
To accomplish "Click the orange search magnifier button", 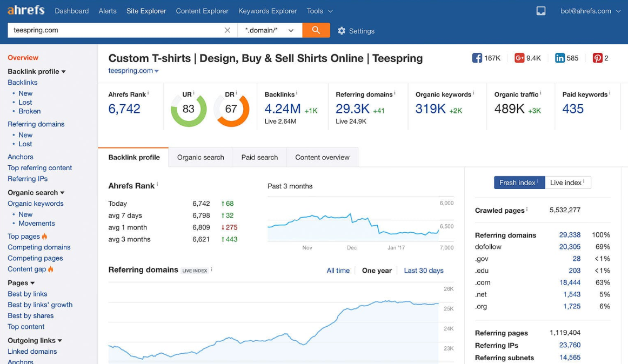I will pyautogui.click(x=316, y=30).
